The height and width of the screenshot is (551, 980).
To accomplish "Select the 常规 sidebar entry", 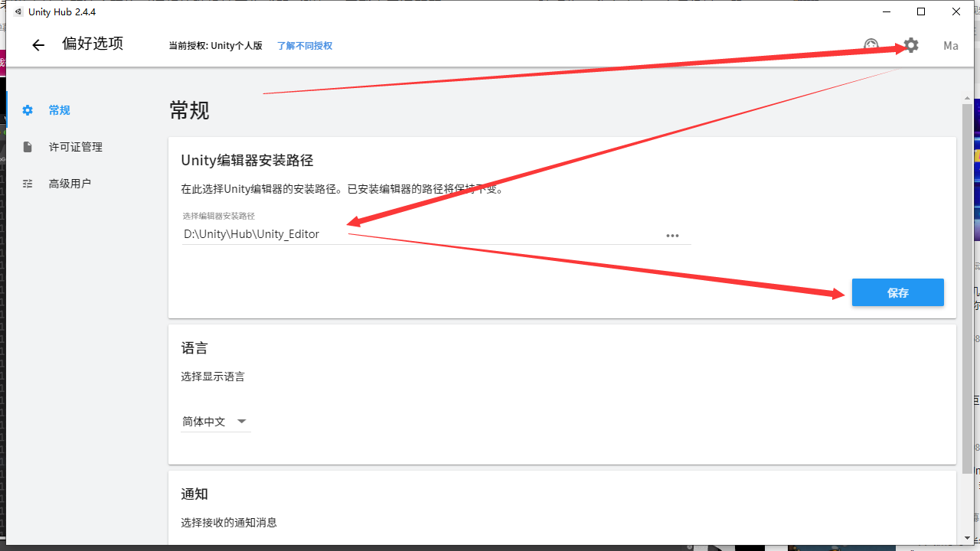I will click(x=57, y=109).
